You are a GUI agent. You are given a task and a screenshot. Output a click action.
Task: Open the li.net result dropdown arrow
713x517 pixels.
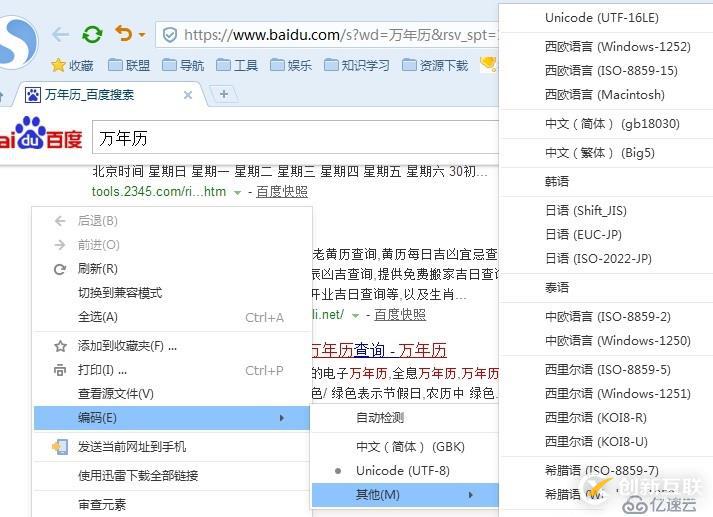(x=355, y=316)
